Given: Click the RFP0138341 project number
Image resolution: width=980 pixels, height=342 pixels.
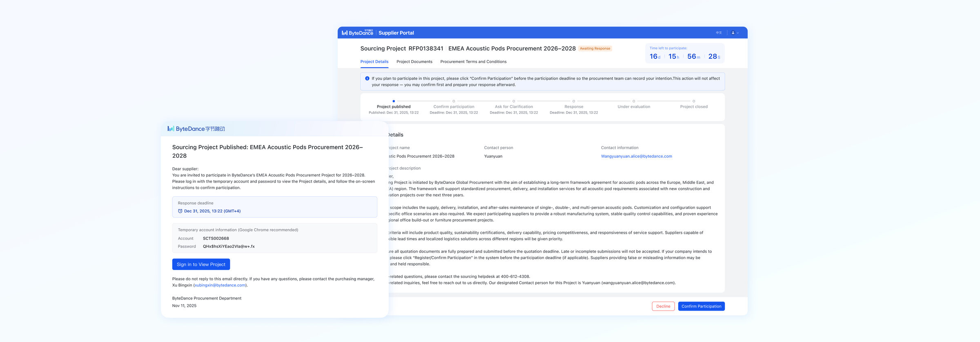Looking at the screenshot, I should 426,49.
